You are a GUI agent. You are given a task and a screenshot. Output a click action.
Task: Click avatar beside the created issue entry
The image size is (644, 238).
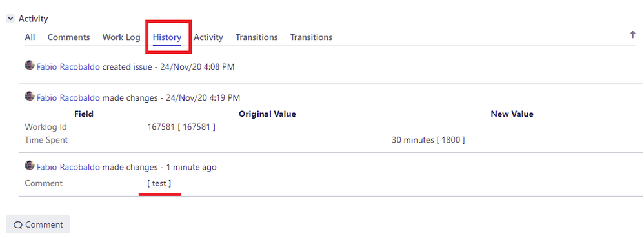(30, 65)
